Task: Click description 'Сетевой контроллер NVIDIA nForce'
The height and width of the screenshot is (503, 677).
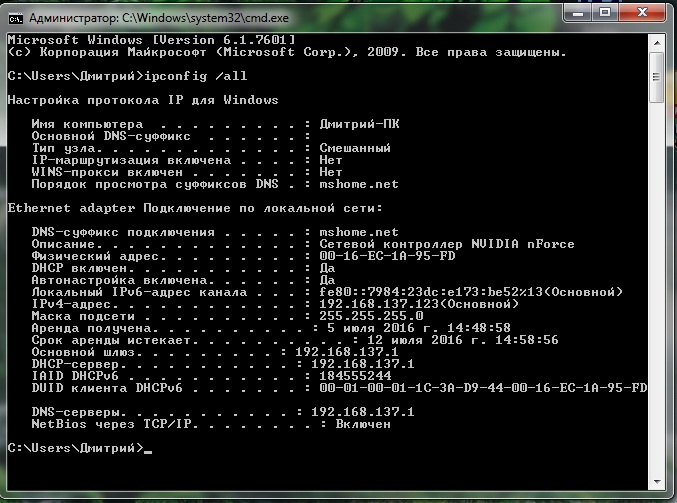Action: pyautogui.click(x=447, y=244)
